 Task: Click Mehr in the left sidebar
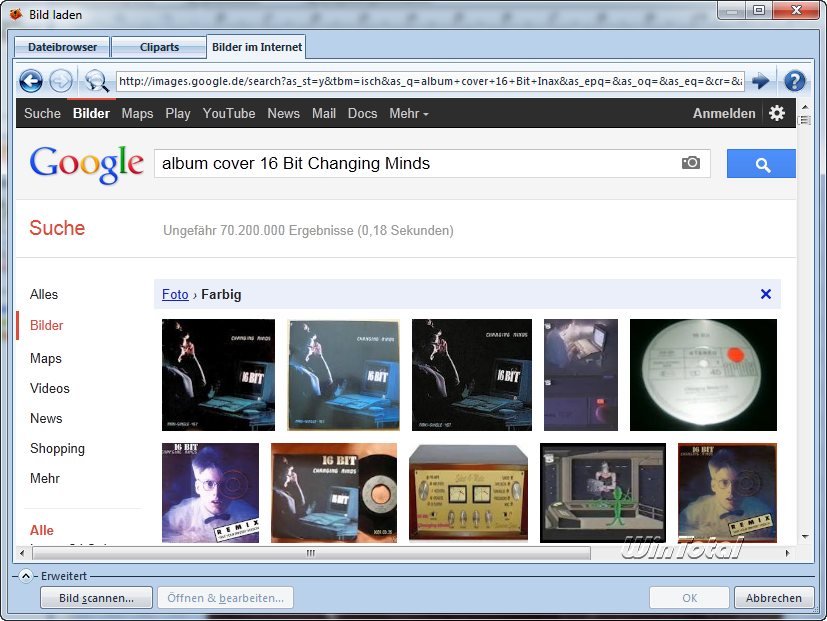pos(45,479)
